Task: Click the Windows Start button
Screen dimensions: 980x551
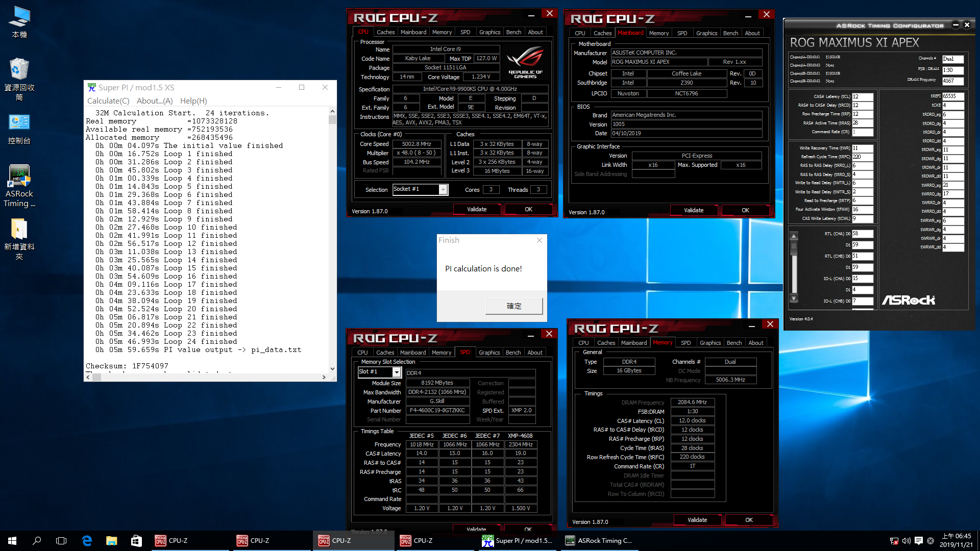Action: tap(12, 541)
